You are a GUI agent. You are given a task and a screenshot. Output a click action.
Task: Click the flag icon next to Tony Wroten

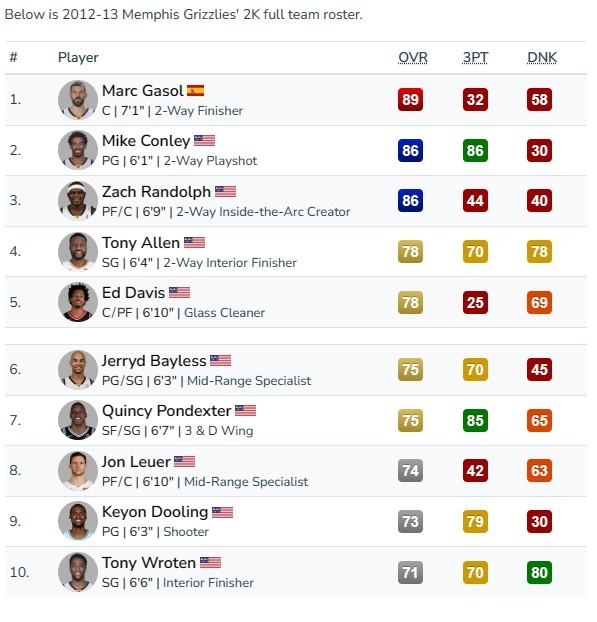click(210, 562)
